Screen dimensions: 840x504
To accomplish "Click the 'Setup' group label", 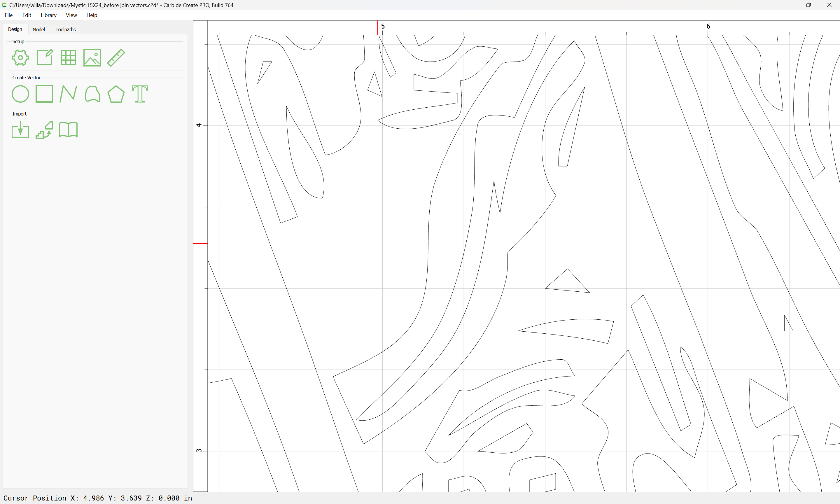I will pos(18,41).
